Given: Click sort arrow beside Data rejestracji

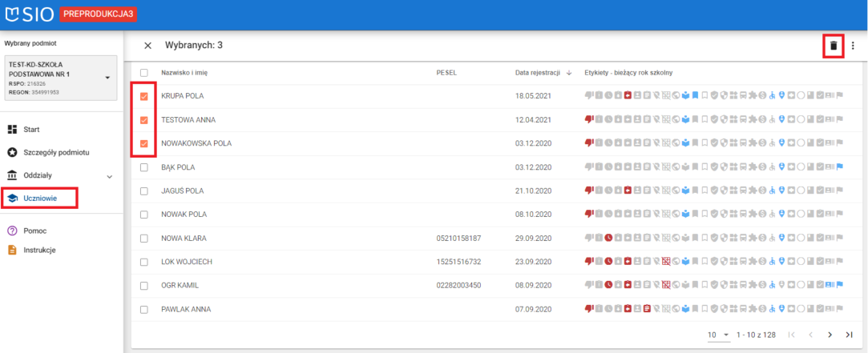Looking at the screenshot, I should coord(569,73).
